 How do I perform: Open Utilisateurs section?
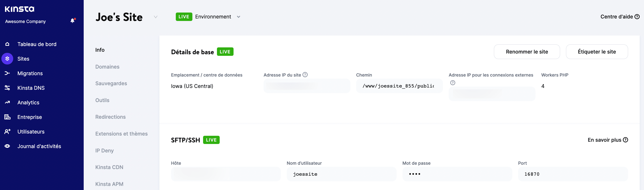pos(31,131)
